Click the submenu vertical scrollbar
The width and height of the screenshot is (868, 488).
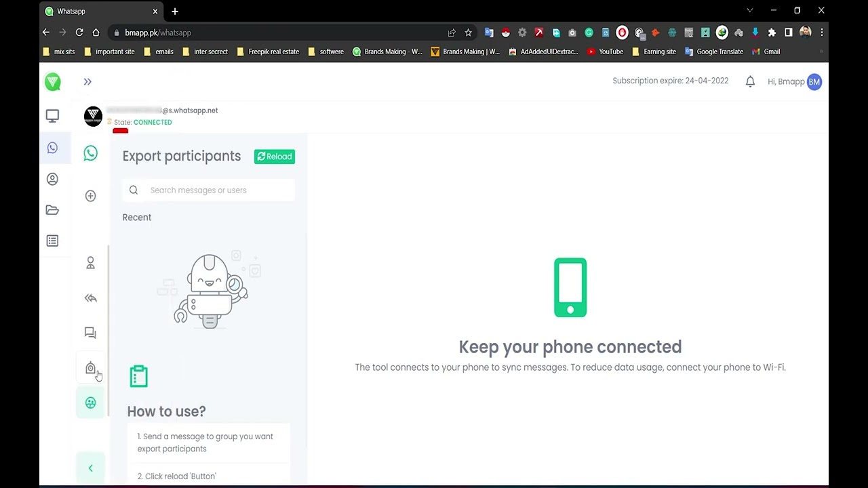(x=108, y=331)
